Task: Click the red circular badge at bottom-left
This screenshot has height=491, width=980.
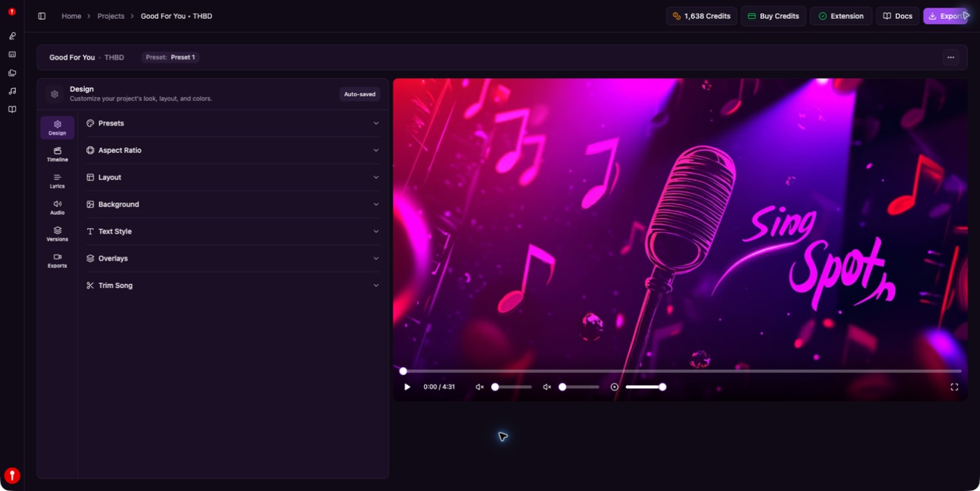Action: pyautogui.click(x=12, y=476)
